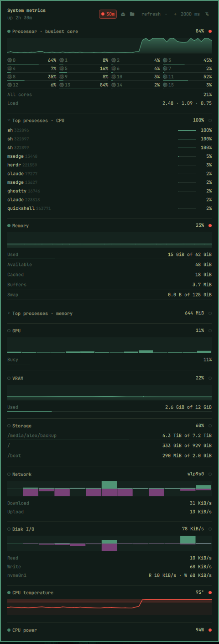Click the core 11 chip icon

tap(165, 77)
